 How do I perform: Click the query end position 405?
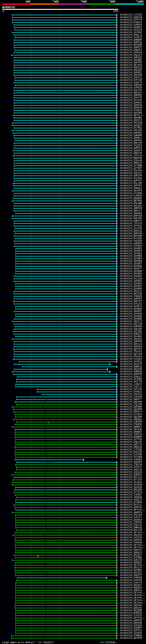point(115,11)
